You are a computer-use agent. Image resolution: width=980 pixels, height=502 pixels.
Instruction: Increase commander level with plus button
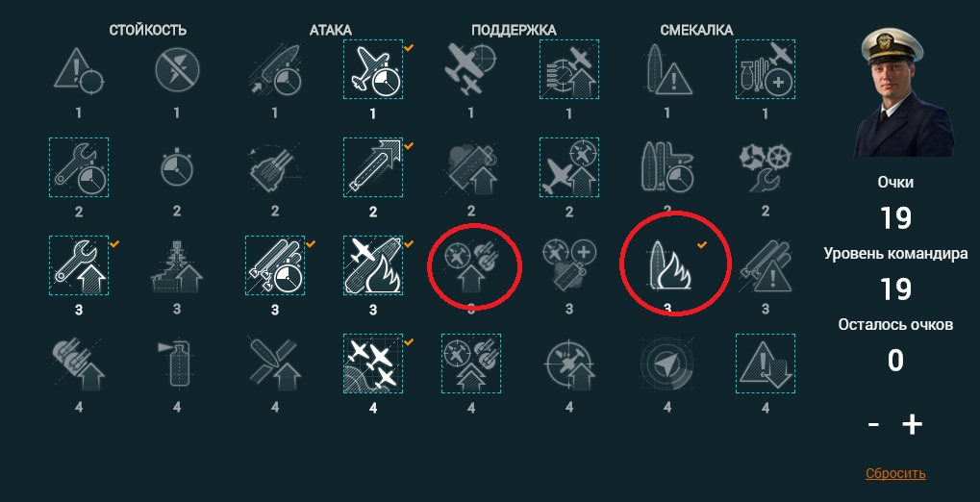tap(912, 424)
